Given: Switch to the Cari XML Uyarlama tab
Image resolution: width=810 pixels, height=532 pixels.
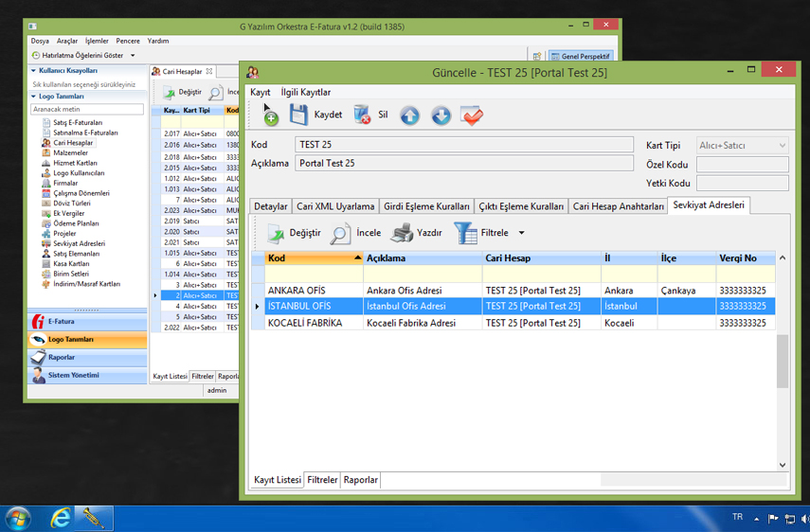Looking at the screenshot, I should coord(334,206).
